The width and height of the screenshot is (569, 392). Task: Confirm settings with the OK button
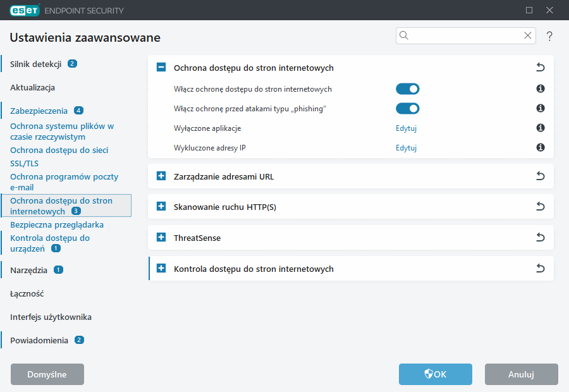[435, 374]
